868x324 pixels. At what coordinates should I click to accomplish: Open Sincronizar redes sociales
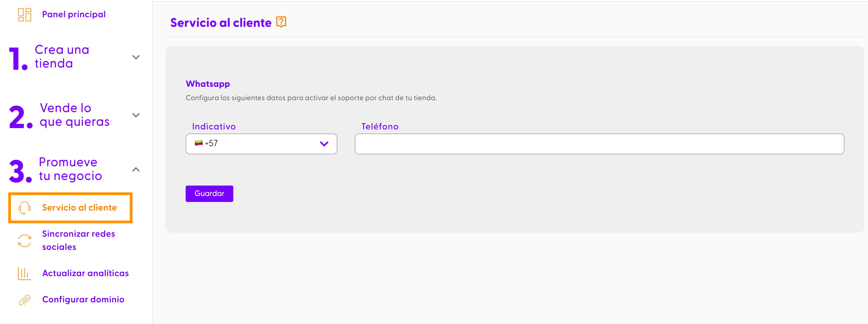[79, 241]
